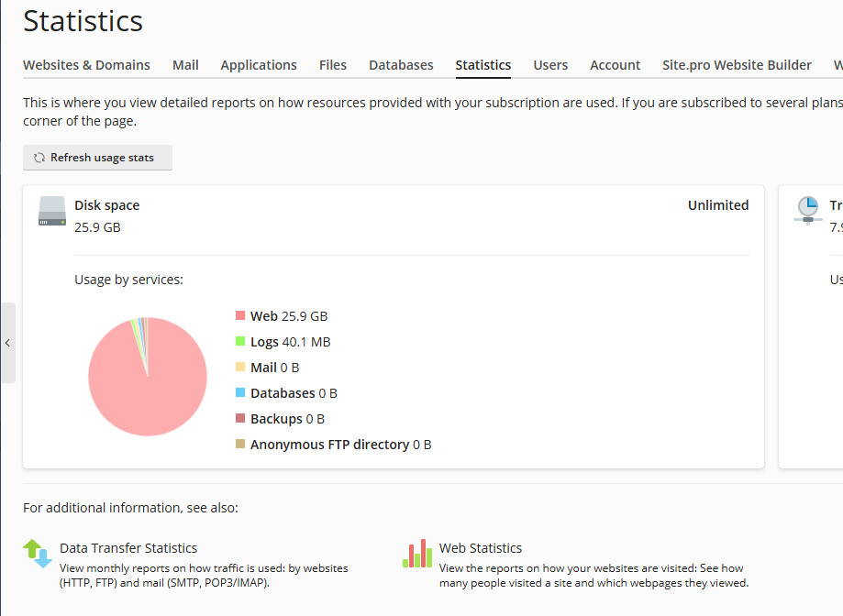
Task: Go to the Applications tab
Action: [259, 65]
